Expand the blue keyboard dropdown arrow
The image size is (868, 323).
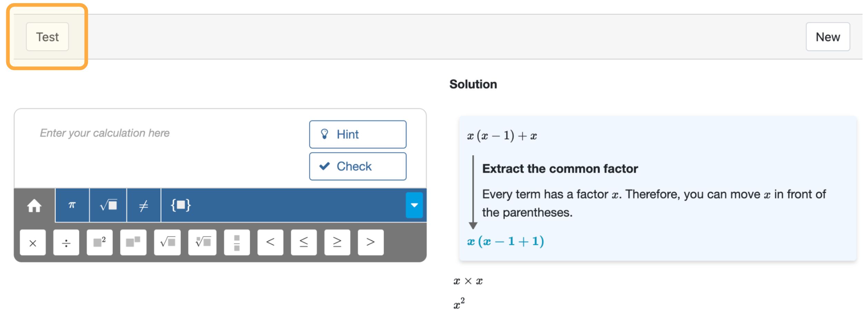point(414,205)
